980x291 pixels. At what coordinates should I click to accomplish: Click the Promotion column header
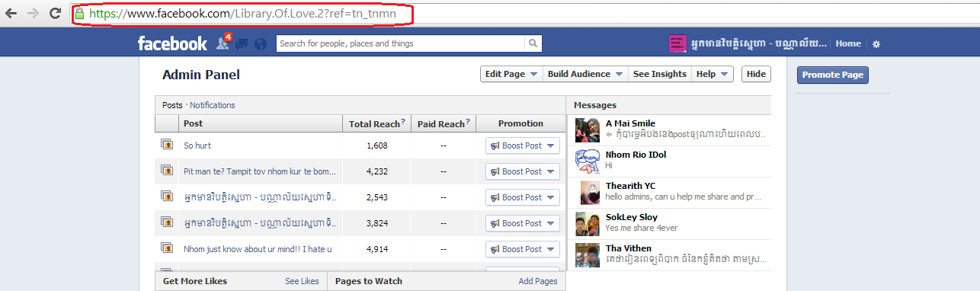[520, 123]
